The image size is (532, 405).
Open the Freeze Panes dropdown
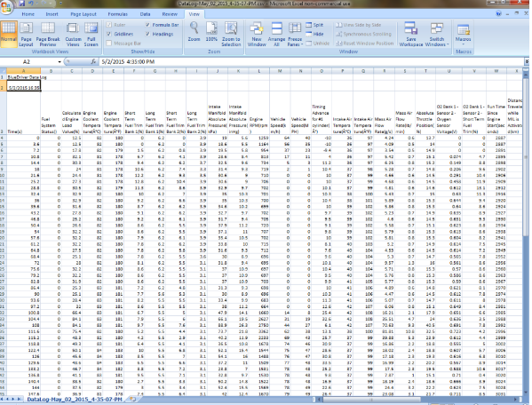click(295, 34)
